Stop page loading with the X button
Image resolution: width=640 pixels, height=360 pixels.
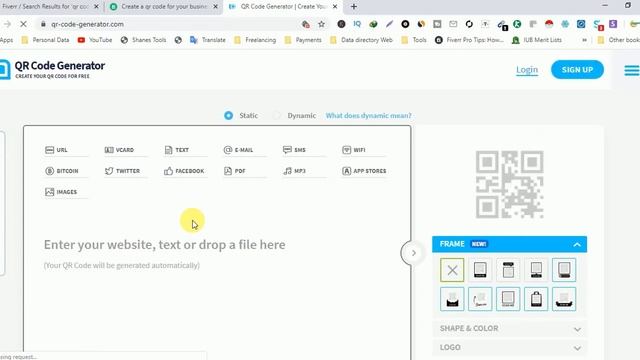point(23,24)
